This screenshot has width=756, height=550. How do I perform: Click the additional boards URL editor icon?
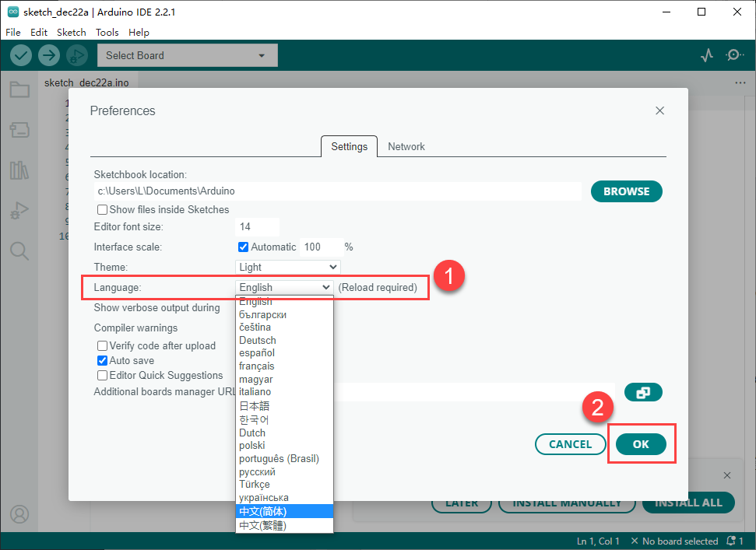click(x=643, y=393)
